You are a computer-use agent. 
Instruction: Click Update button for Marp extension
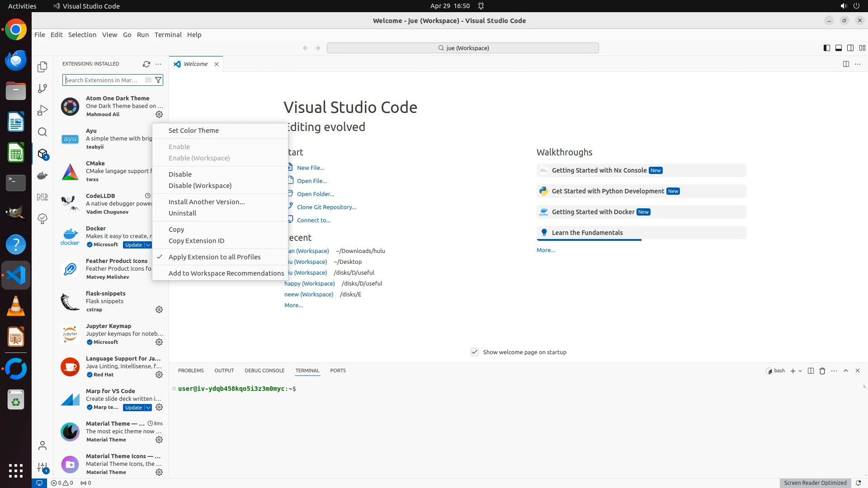tap(133, 408)
